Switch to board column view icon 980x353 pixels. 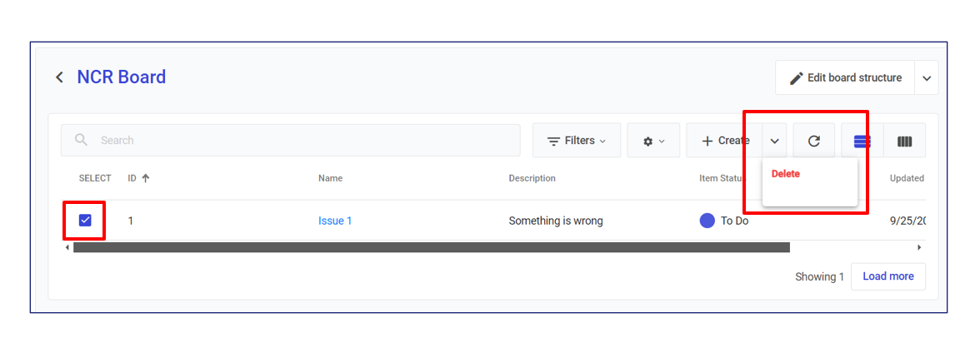click(x=904, y=142)
